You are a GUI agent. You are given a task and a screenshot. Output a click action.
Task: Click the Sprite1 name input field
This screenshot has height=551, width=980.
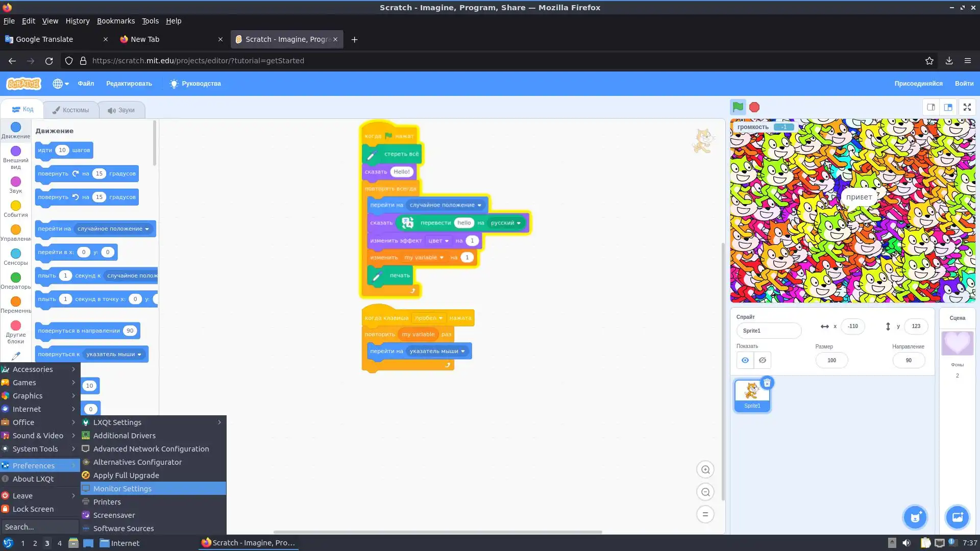tap(768, 331)
